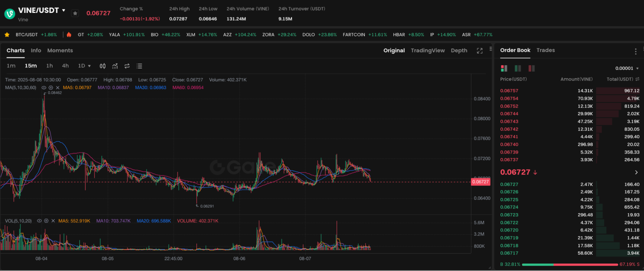Expand last price 0.06727 arrow
This screenshot has width=644, height=271.
coord(636,172)
